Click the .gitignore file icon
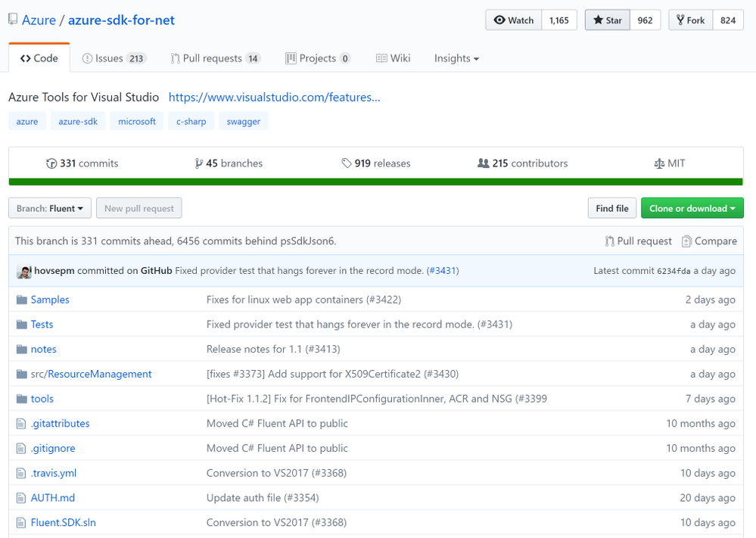 pos(20,448)
